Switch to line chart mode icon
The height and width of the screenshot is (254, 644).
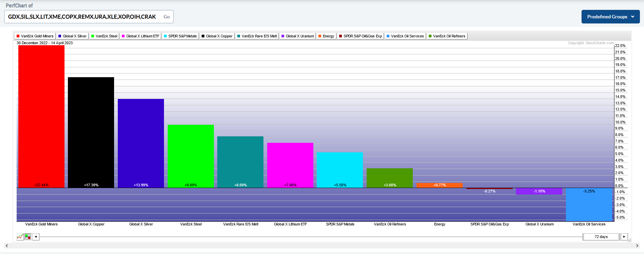tap(20, 237)
